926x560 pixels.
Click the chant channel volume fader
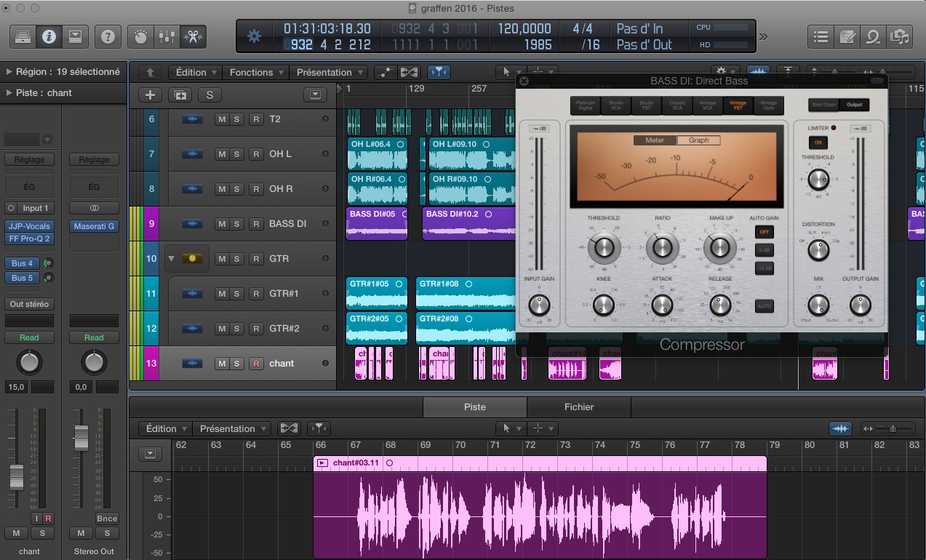16,477
